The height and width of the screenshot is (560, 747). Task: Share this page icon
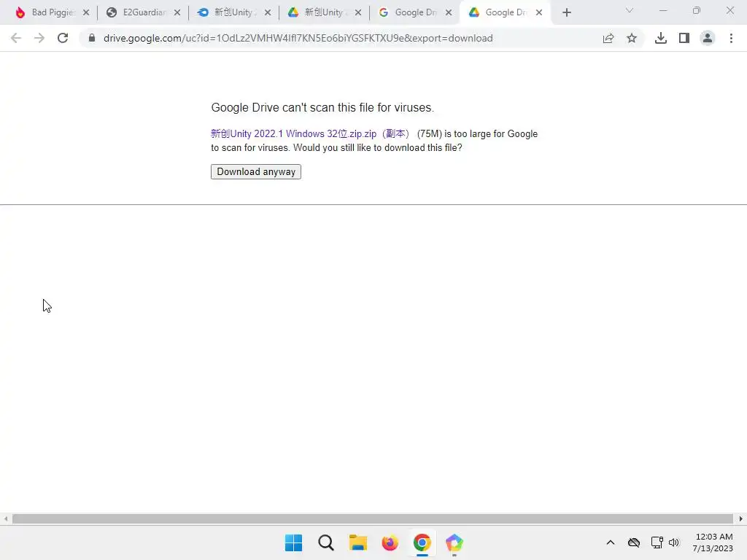[608, 38]
